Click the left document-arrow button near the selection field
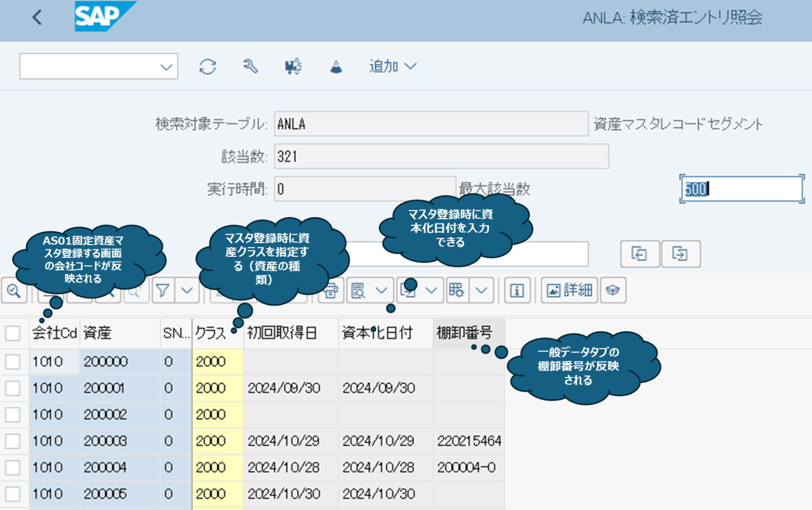The height and width of the screenshot is (510, 812). coord(640,254)
